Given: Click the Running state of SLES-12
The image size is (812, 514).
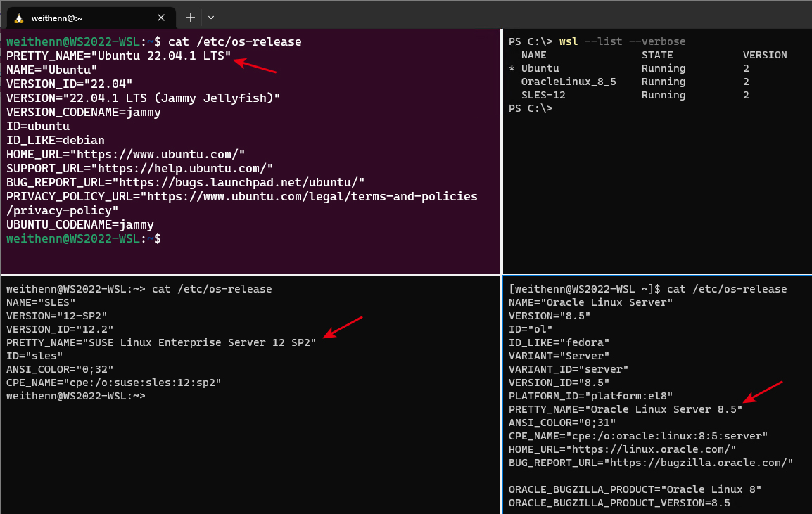Looking at the screenshot, I should pos(664,95).
